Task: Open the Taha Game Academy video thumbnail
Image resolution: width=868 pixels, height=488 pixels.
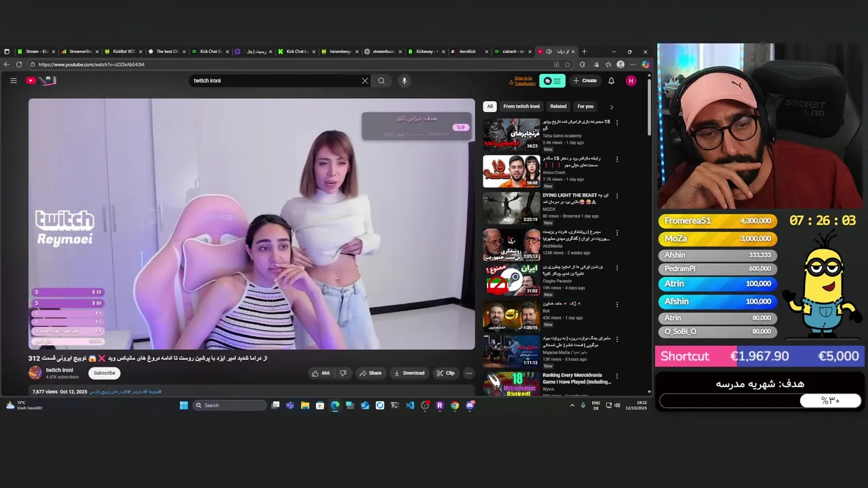Action: point(511,134)
